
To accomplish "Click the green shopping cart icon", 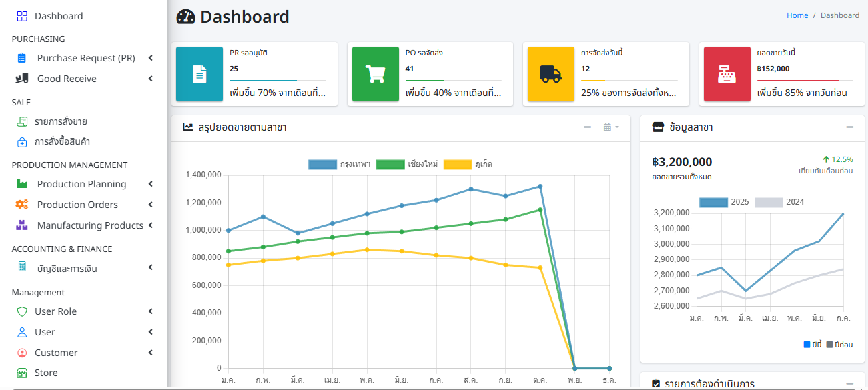I will (x=376, y=74).
